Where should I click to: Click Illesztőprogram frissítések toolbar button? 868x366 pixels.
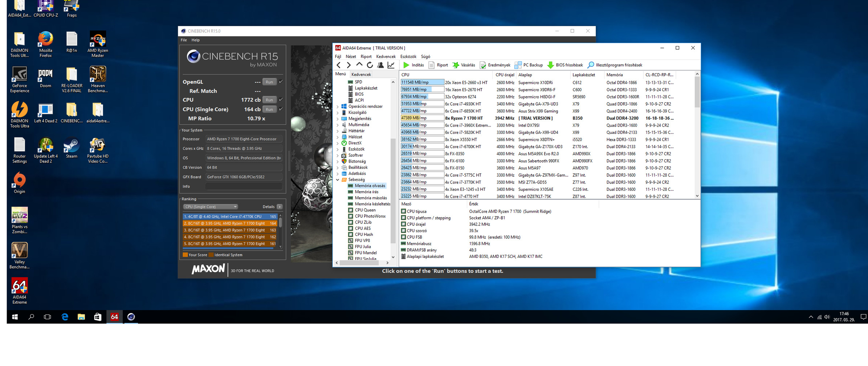point(615,65)
